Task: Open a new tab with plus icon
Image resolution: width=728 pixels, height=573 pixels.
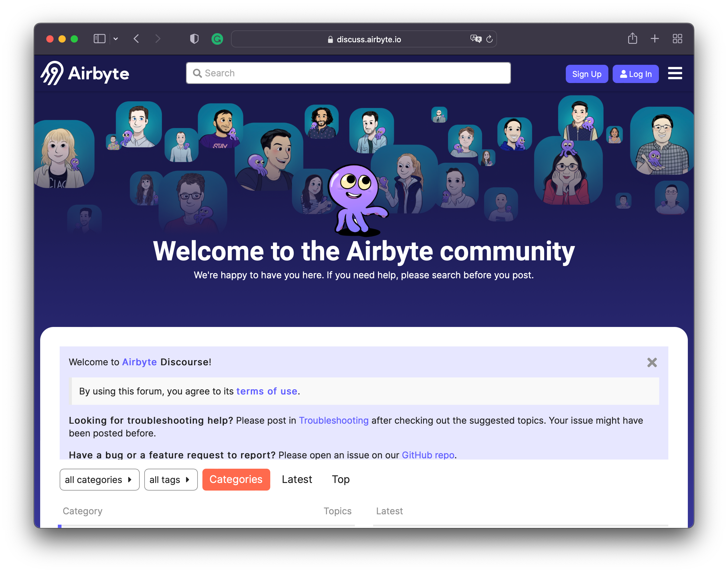Action: pos(654,39)
